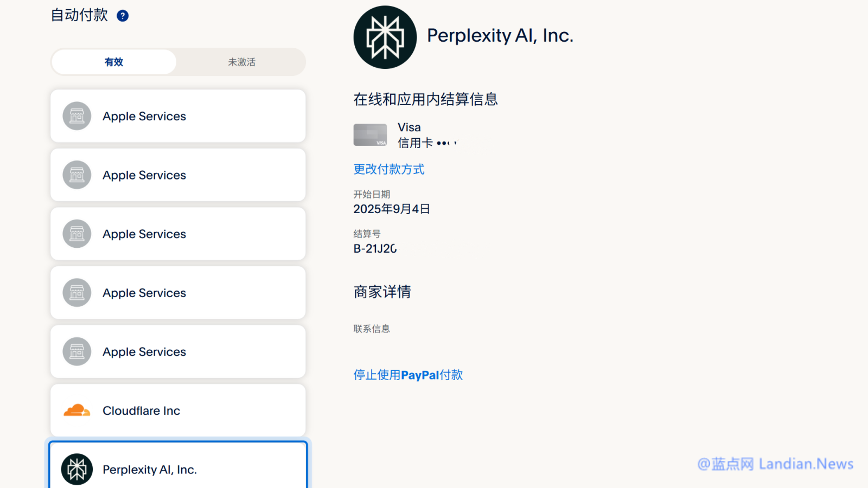This screenshot has height=488, width=868.
Task: Click the Cloudflare cloud logo icon
Action: pyautogui.click(x=77, y=410)
